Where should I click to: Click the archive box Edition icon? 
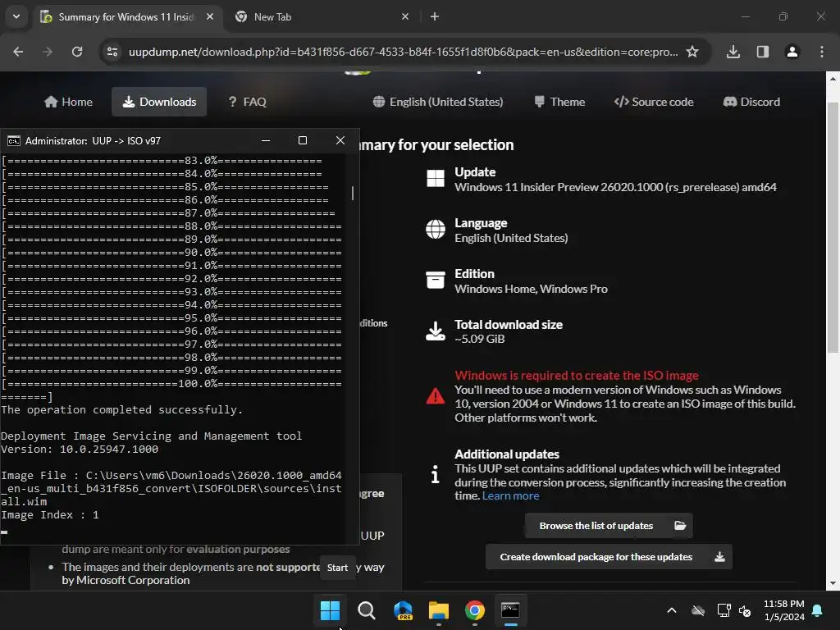[435, 280]
